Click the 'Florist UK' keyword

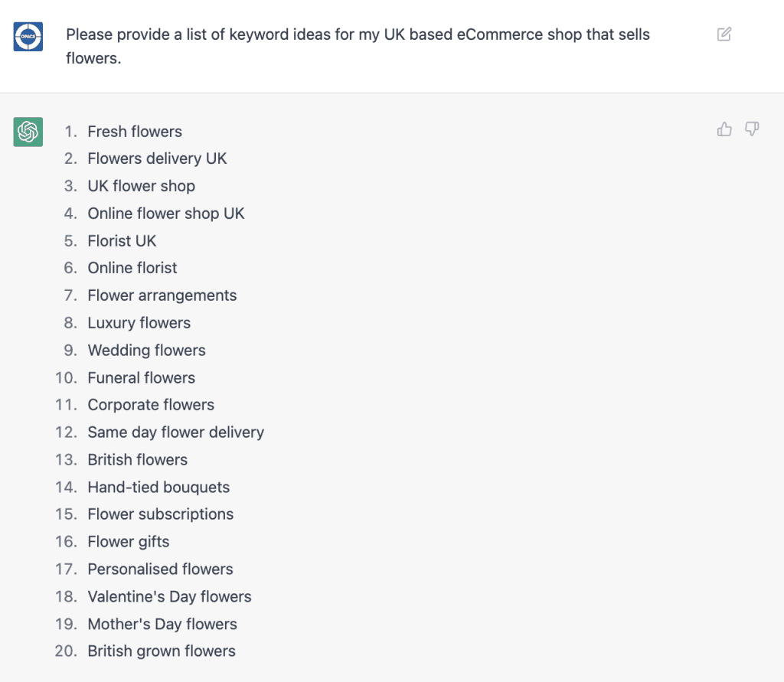tap(122, 241)
